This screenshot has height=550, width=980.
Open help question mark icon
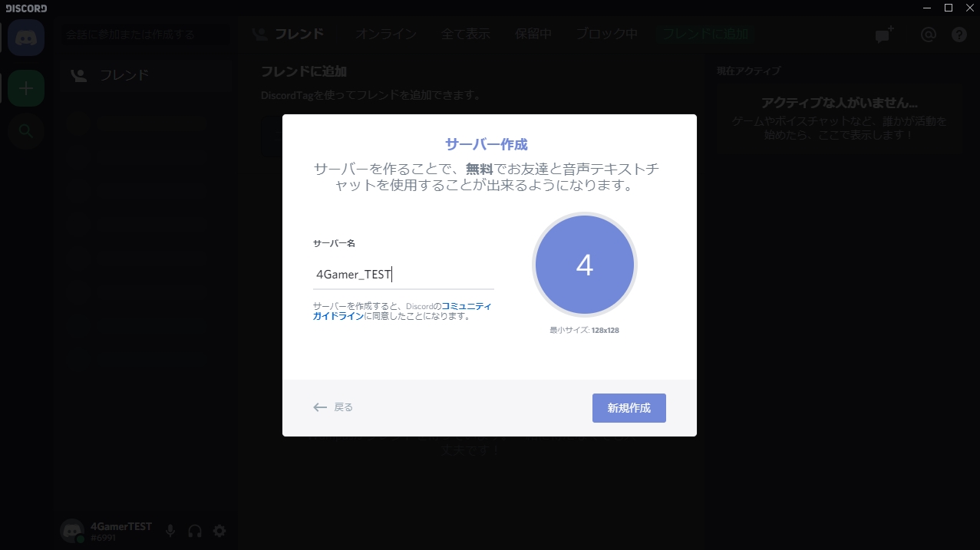tap(959, 35)
